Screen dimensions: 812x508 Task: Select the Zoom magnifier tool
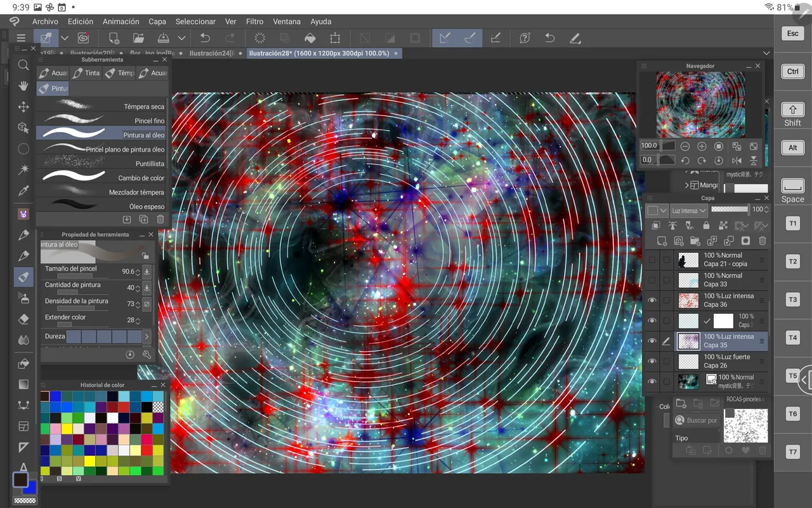(x=23, y=65)
